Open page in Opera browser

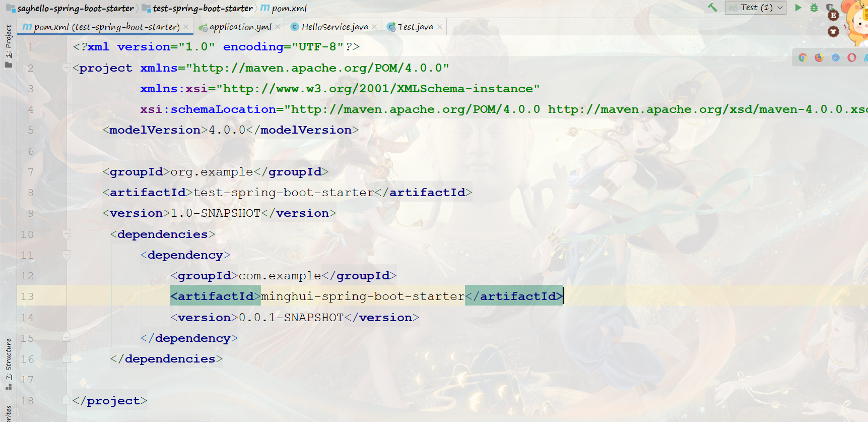(852, 57)
